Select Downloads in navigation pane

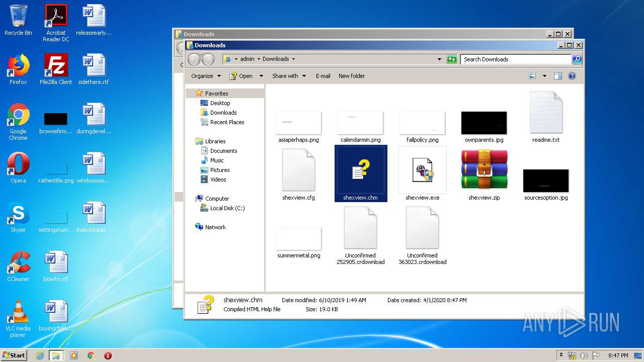coord(223,113)
